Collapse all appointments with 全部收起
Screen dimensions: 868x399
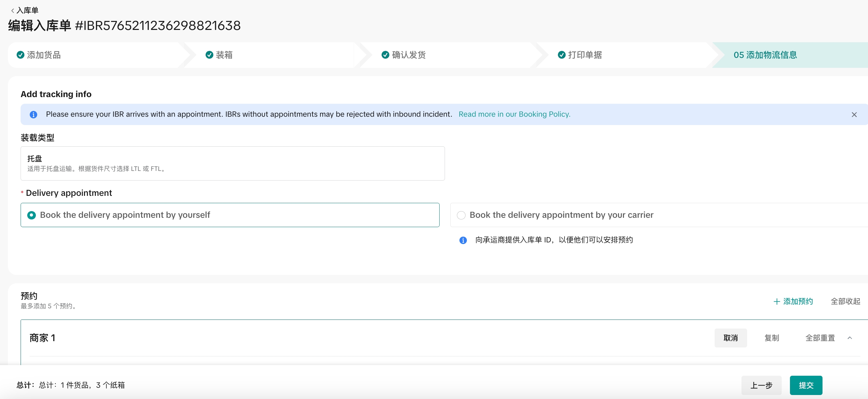pyautogui.click(x=845, y=301)
